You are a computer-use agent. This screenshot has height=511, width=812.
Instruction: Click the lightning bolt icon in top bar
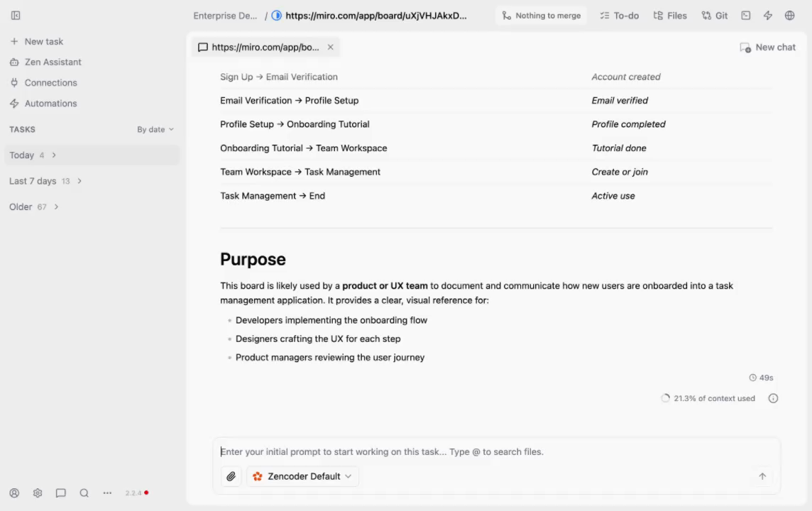pos(768,16)
